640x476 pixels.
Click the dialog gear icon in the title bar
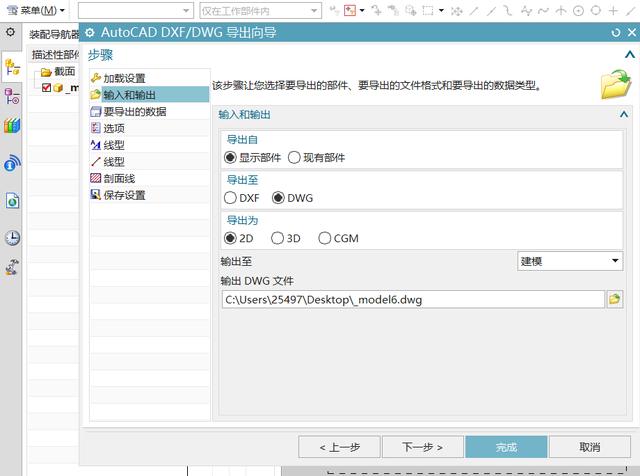[x=90, y=33]
